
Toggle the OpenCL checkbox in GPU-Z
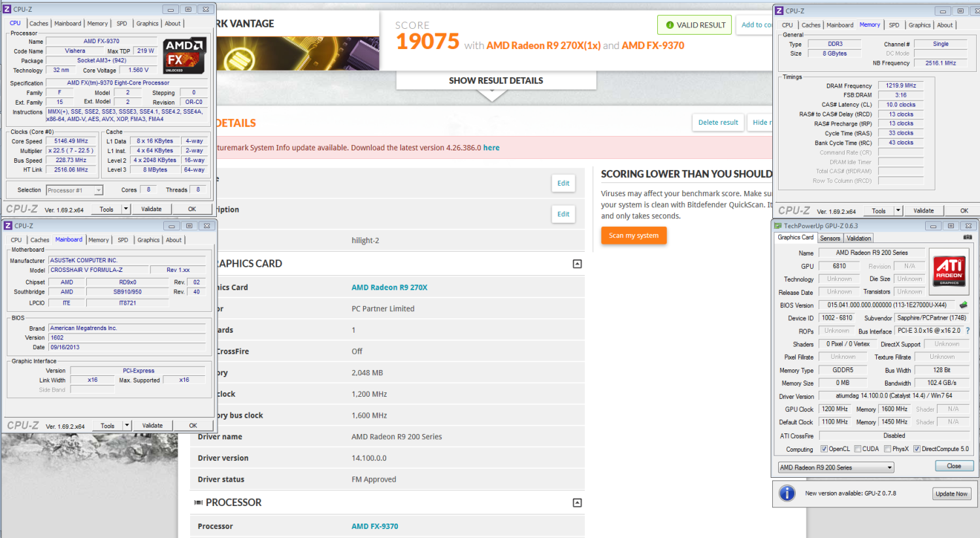pyautogui.click(x=824, y=449)
